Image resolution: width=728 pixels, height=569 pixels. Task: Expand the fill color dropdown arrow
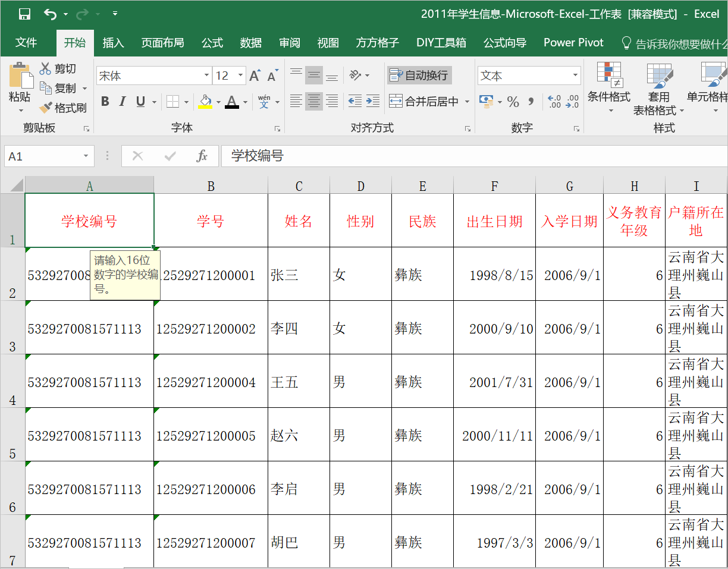218,102
